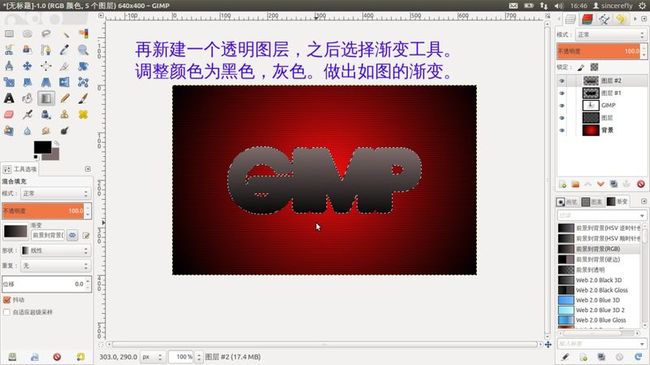The image size is (650, 365).
Task: Select the Bucket Fill tool
Action: pos(27,98)
